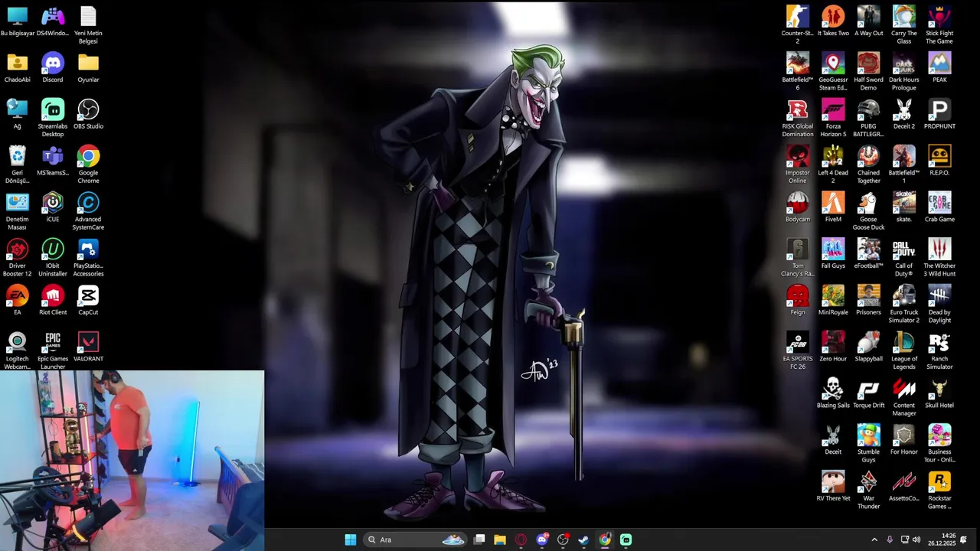980x551 pixels.
Task: Select the IObit Uninstaller shortcut
Action: click(x=53, y=259)
